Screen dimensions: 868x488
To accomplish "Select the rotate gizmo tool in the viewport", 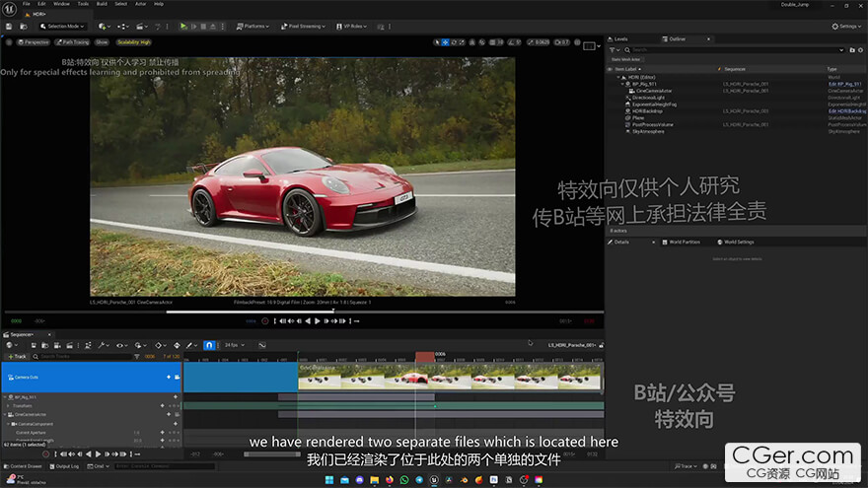I will (x=454, y=42).
